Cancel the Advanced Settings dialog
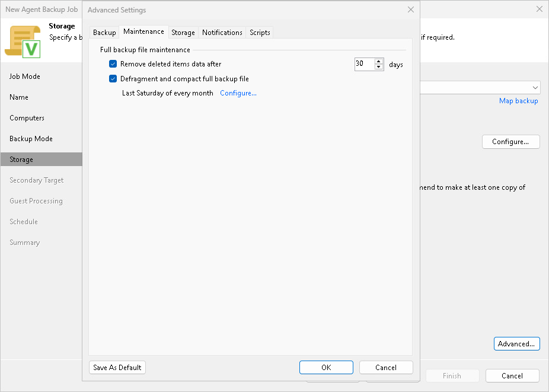Image resolution: width=549 pixels, height=392 pixels. (386, 368)
